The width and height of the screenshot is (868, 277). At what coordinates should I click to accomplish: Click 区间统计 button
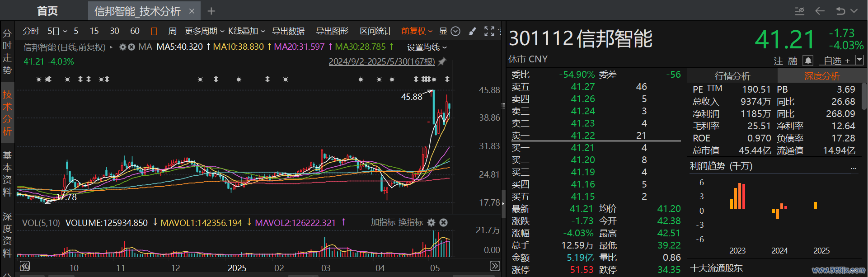pyautogui.click(x=376, y=31)
